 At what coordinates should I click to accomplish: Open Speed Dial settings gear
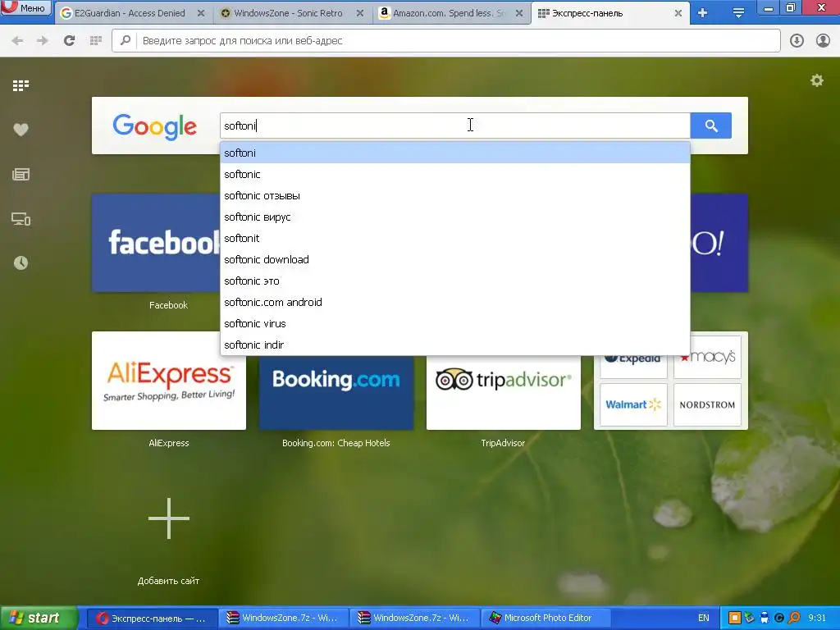pos(817,81)
